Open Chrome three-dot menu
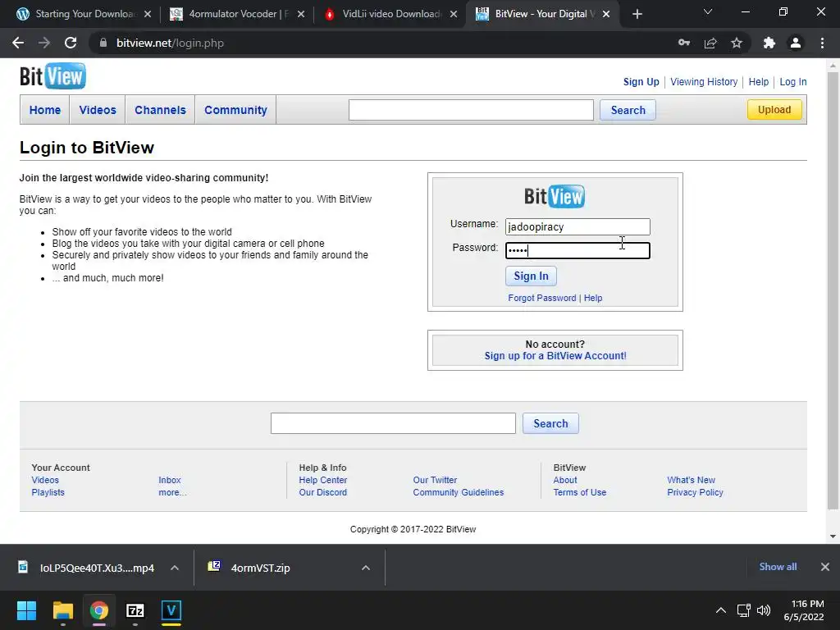840x630 pixels. [822, 43]
